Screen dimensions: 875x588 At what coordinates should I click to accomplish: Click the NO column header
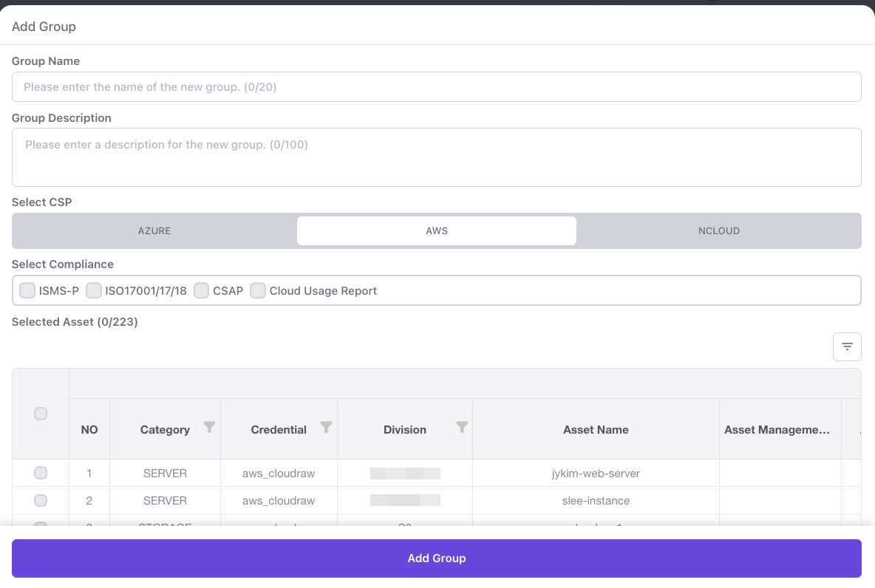click(89, 430)
